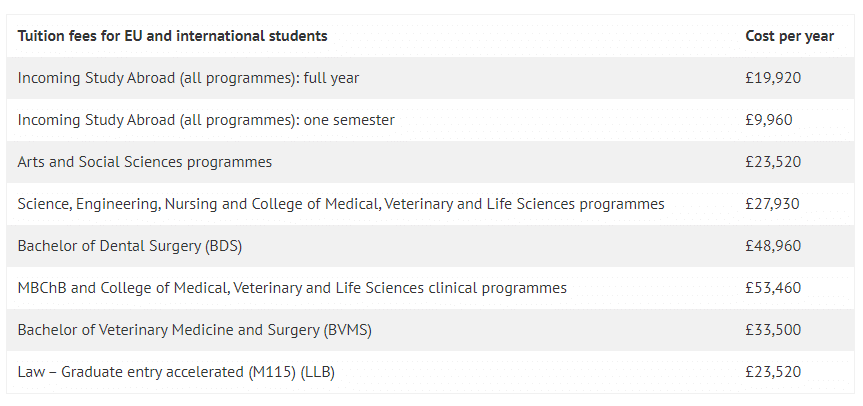Select the MBChB clinical programmes row
863x406 pixels.
(x=430, y=288)
